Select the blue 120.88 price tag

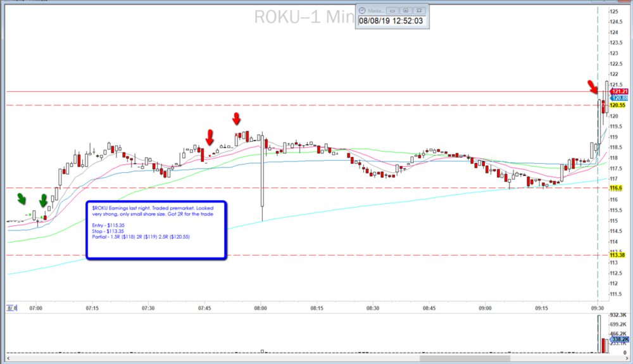click(x=619, y=98)
